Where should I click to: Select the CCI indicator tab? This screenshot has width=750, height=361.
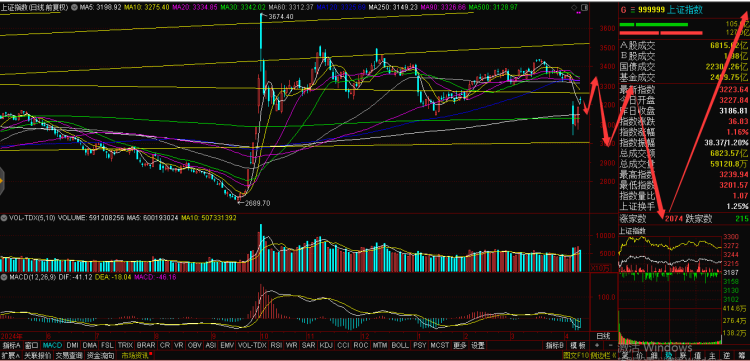(343, 345)
